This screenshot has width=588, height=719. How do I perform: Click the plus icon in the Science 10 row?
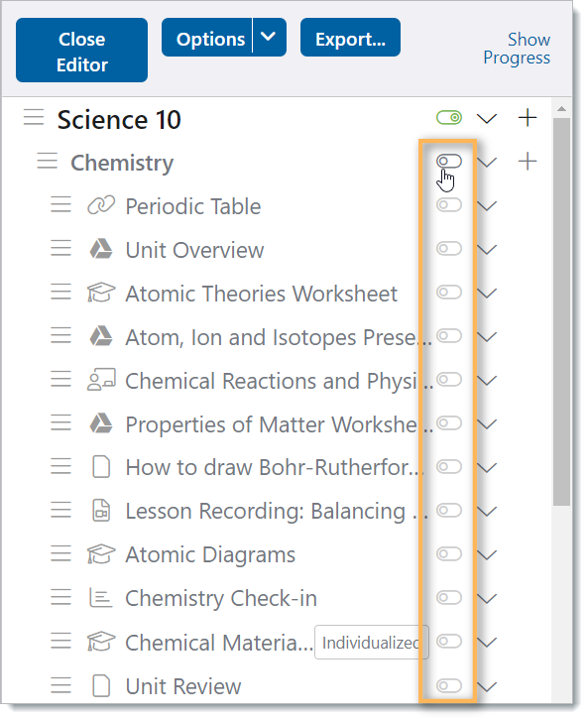pos(528,118)
